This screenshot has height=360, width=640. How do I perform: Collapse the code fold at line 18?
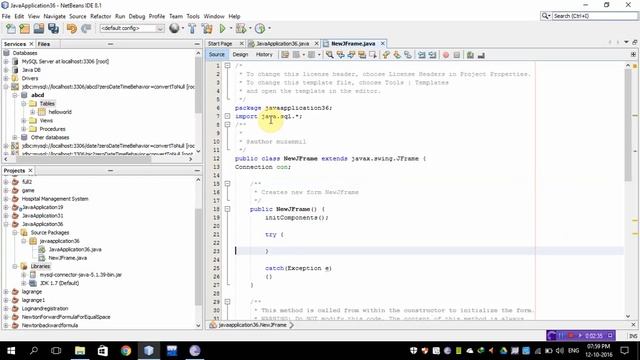[227, 209]
